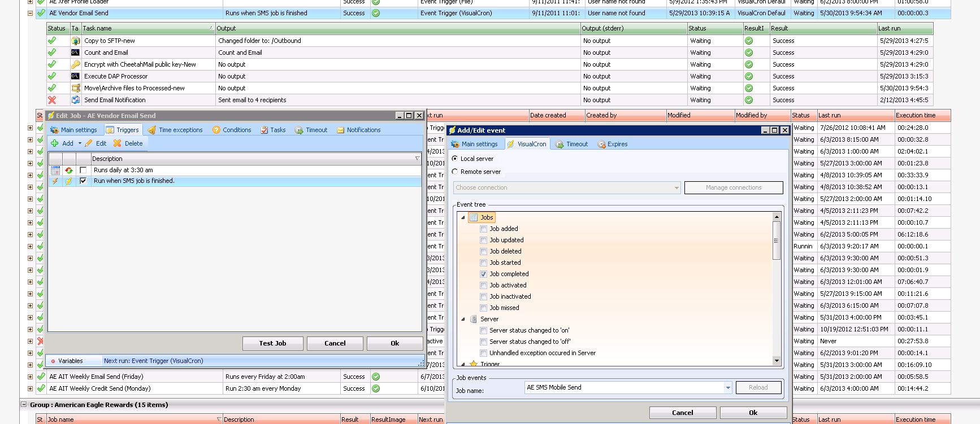The height and width of the screenshot is (424, 980).
Task: Collapse the Server node in Event tree
Action: (x=463, y=319)
